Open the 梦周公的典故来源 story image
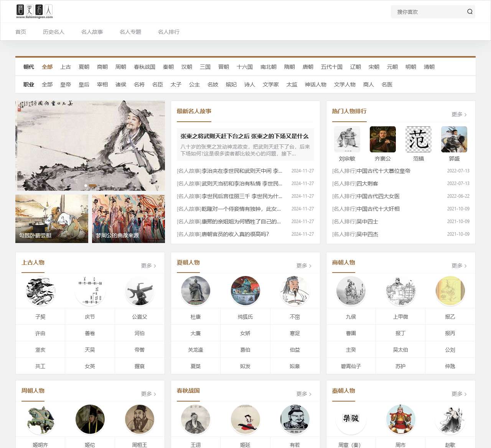The height and width of the screenshot is (448, 491). click(x=128, y=218)
